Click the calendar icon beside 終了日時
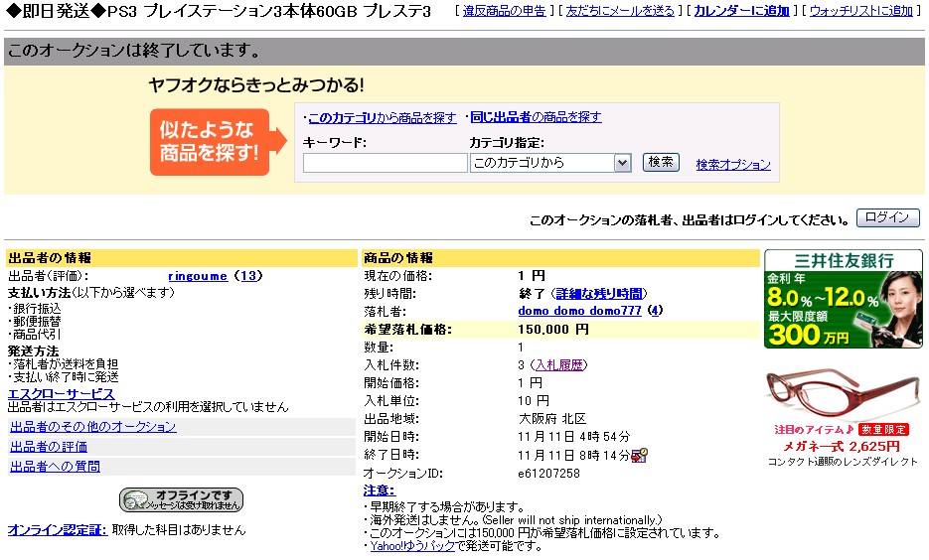This screenshot has width=929, height=560. pyautogui.click(x=639, y=455)
